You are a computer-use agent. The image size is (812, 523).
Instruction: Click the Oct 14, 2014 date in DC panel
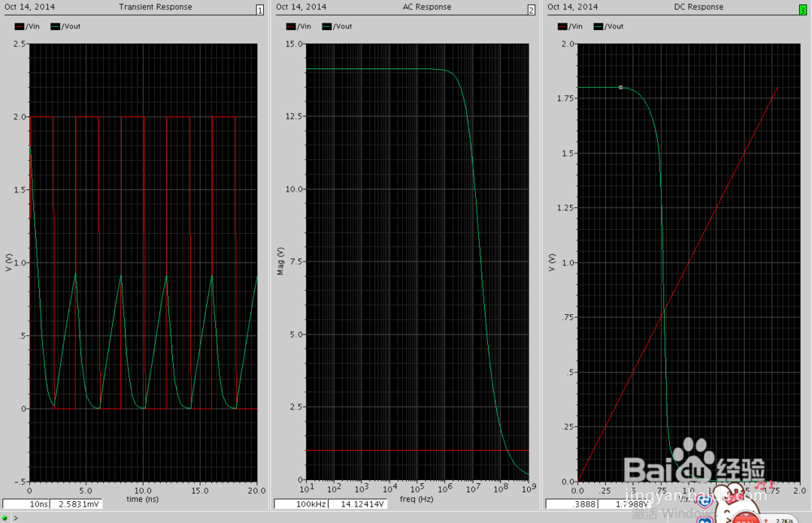tap(572, 6)
